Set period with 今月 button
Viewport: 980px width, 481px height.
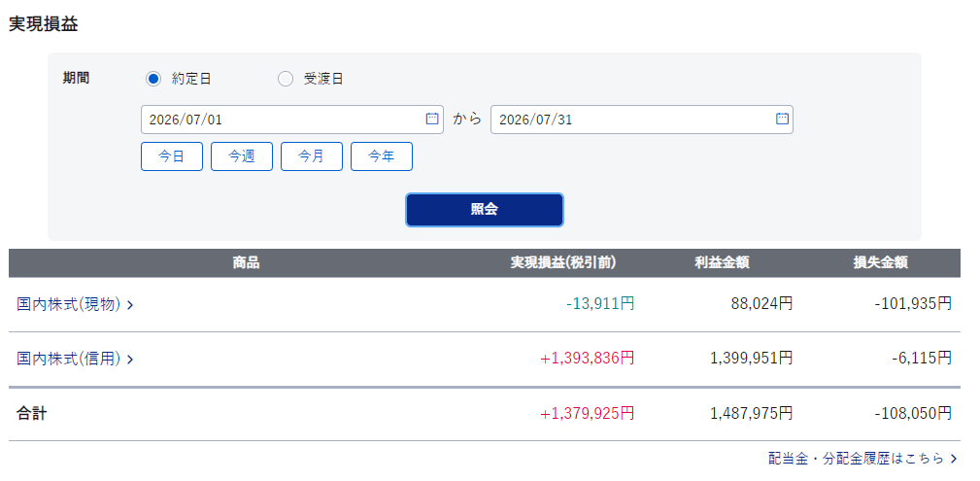coord(312,156)
